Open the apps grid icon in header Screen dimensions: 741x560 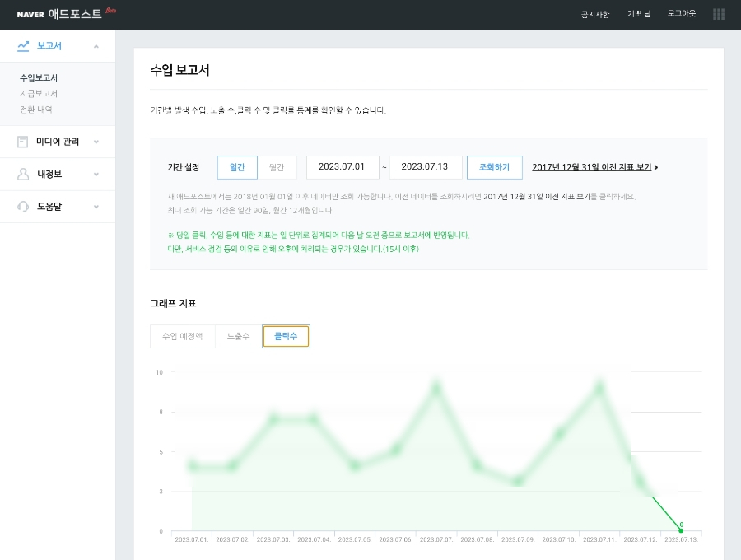(x=718, y=14)
